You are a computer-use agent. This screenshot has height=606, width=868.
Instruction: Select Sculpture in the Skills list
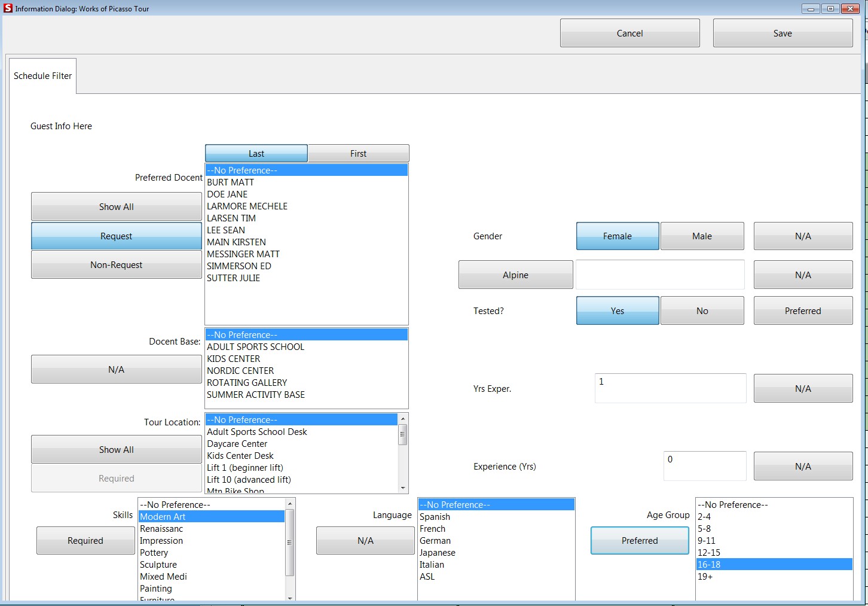[158, 565]
